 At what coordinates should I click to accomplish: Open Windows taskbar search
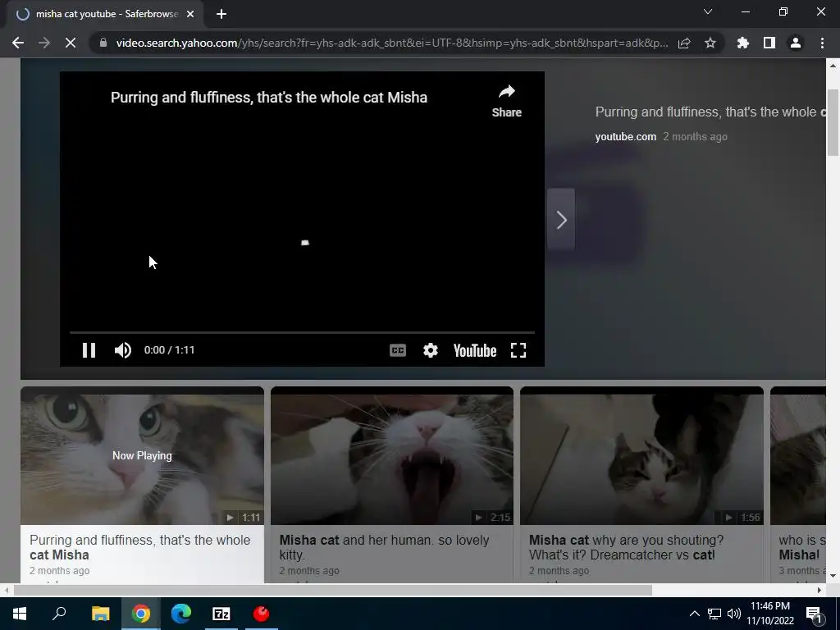click(x=59, y=614)
